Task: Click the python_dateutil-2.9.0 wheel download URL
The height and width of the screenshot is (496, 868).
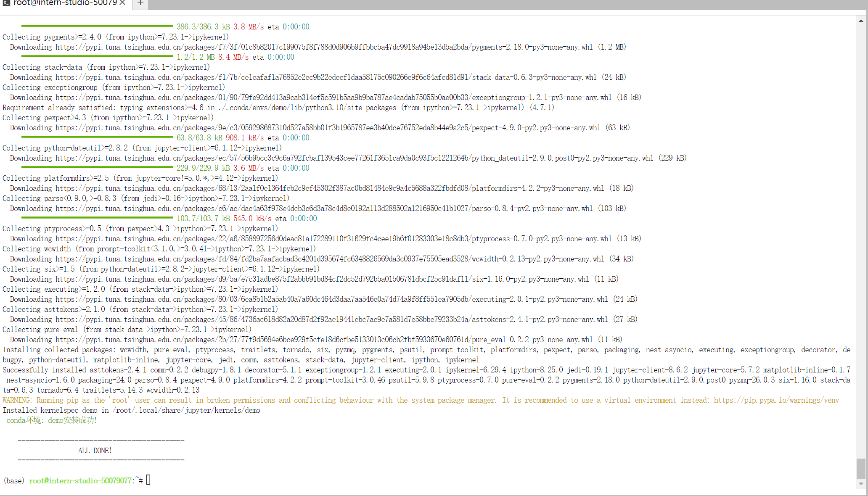Action: (x=355, y=158)
